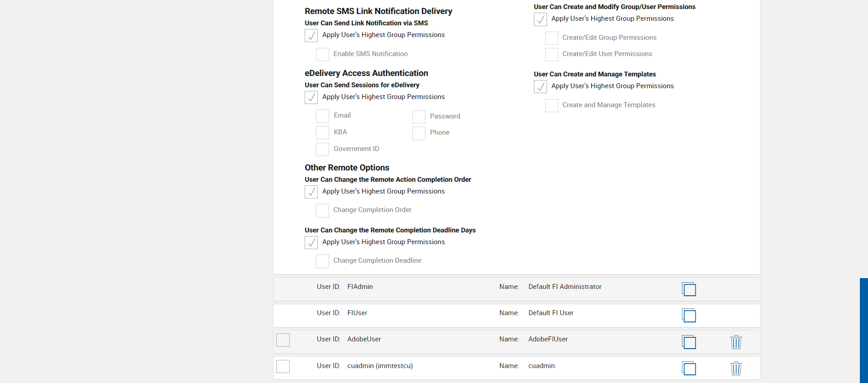Click copy icon for FIAdmin user
This screenshot has height=383, width=868.
tap(689, 289)
